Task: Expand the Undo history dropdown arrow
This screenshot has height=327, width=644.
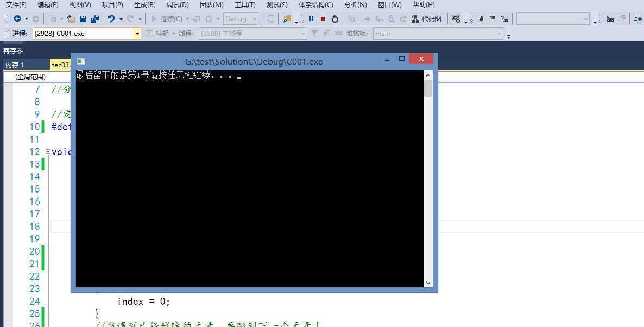Action: click(x=121, y=19)
